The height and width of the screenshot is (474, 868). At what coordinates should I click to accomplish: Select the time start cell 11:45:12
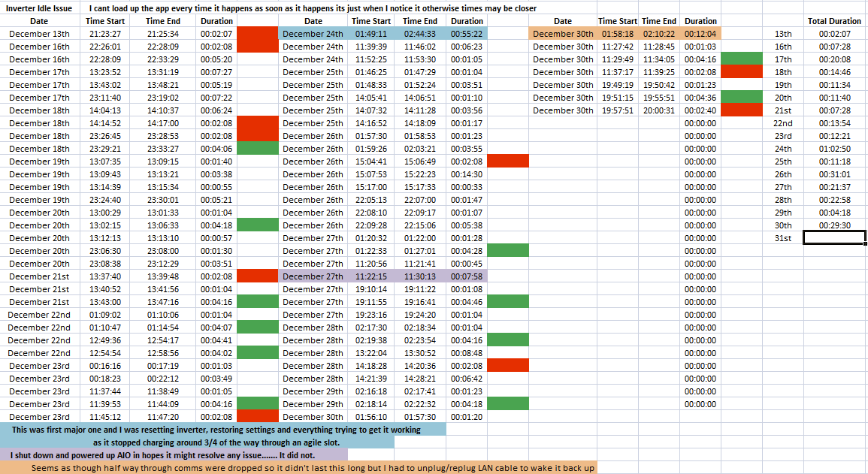pyautogui.click(x=105, y=417)
